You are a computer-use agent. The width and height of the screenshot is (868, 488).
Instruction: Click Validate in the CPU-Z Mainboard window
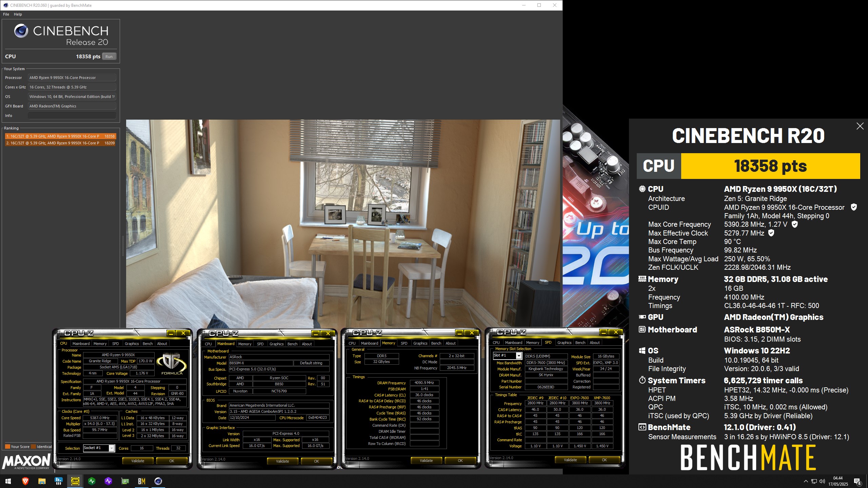pos(282,461)
